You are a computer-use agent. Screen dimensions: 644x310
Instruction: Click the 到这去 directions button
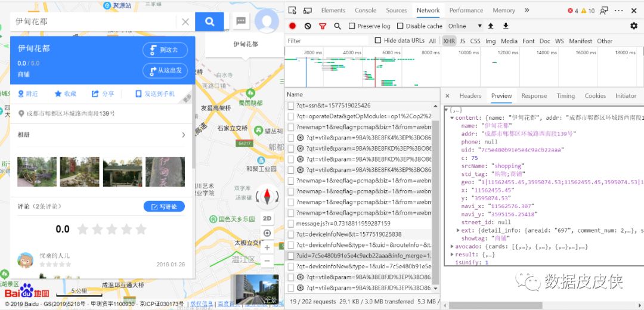click(x=165, y=50)
